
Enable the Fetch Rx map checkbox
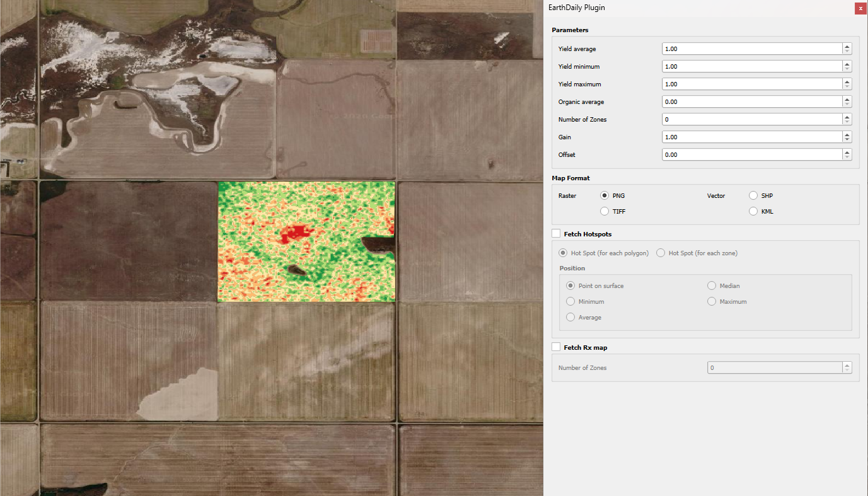pyautogui.click(x=556, y=346)
